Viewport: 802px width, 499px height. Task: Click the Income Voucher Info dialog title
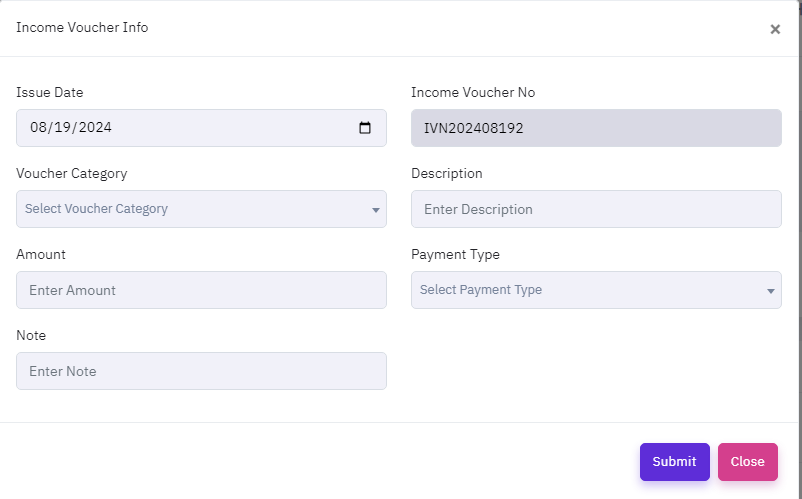click(82, 28)
